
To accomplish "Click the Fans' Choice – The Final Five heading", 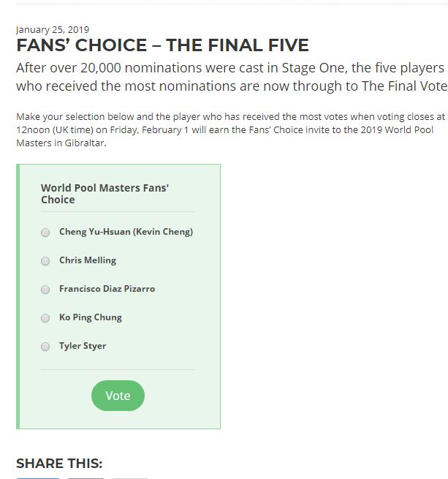I will tap(162, 45).
